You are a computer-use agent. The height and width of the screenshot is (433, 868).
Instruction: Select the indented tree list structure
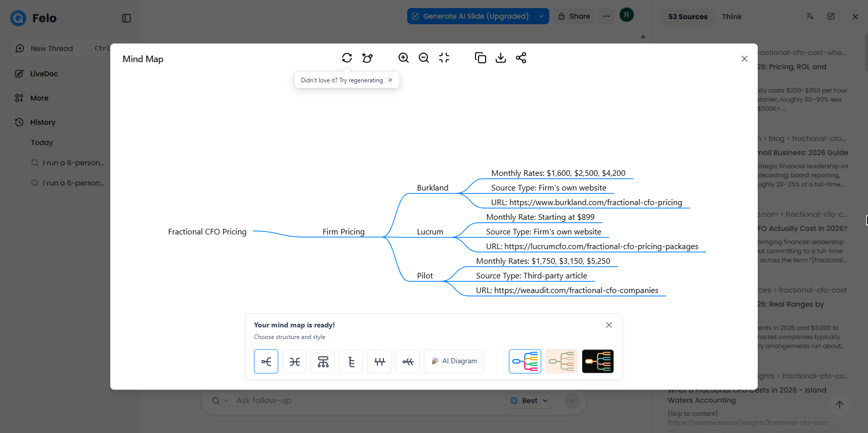351,361
